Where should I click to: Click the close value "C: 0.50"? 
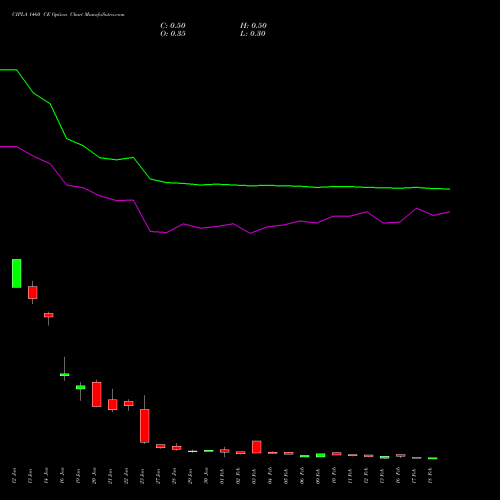[x=173, y=26]
